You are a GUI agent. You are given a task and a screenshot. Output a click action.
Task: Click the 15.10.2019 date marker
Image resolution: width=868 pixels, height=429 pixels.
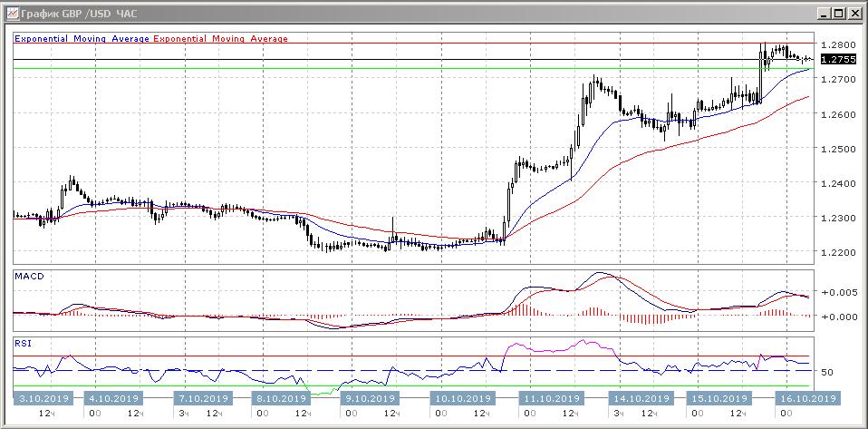pyautogui.click(x=718, y=398)
